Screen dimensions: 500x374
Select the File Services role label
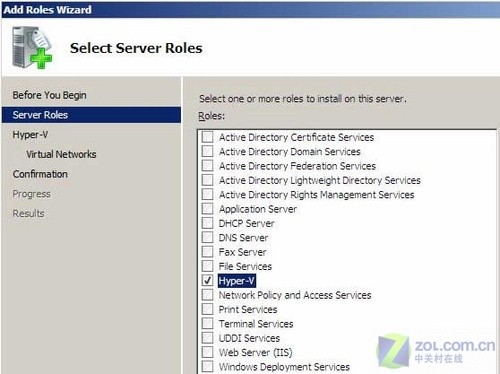[x=245, y=266]
